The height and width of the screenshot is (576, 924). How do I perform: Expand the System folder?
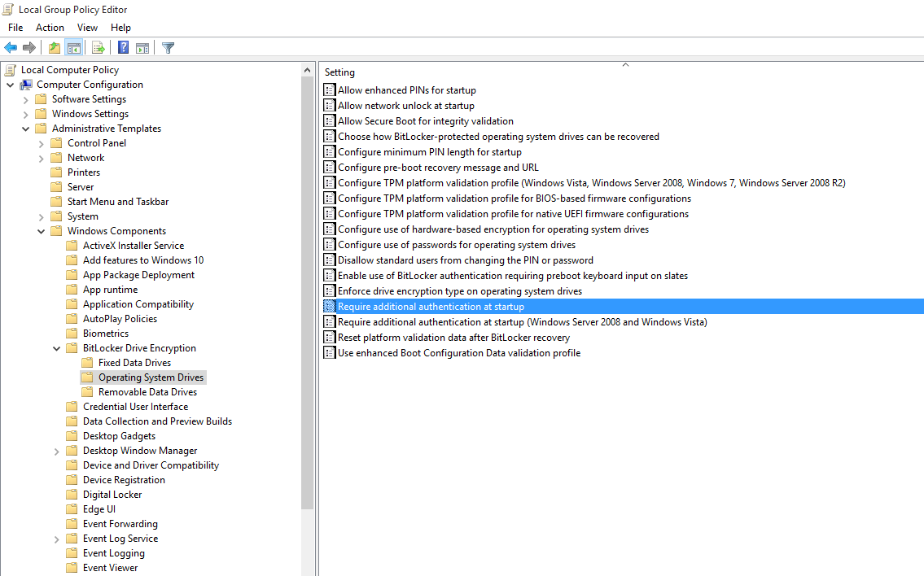pyautogui.click(x=41, y=216)
